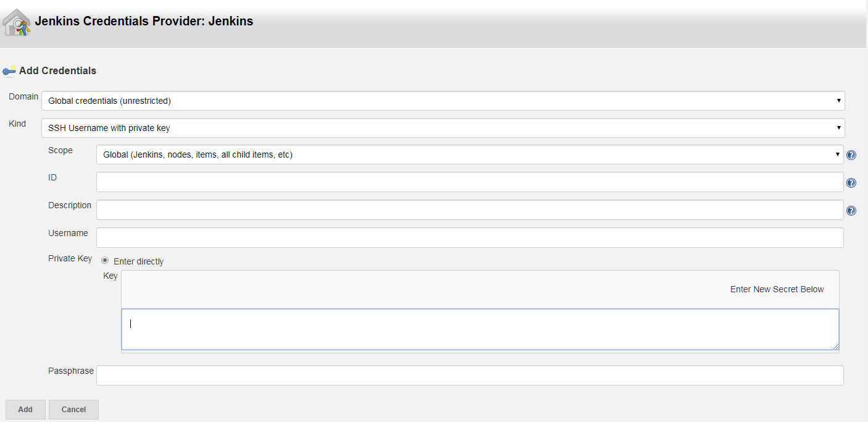Open help for the ID field
Image resolution: width=868 pixels, height=422 pixels.
[851, 183]
